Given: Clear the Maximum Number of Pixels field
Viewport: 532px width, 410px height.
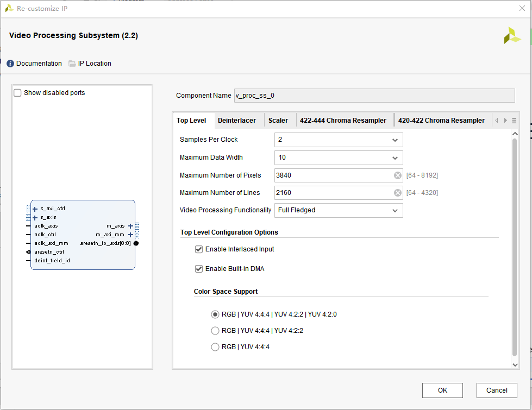Looking at the screenshot, I should click(397, 175).
